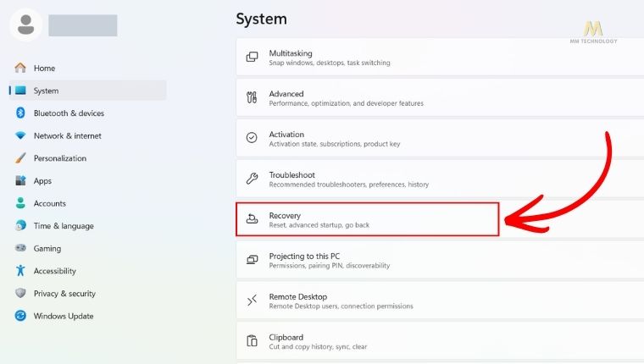Click 'Reset, advanced startup, go back' text
This screenshot has width=644, height=364.
319,225
